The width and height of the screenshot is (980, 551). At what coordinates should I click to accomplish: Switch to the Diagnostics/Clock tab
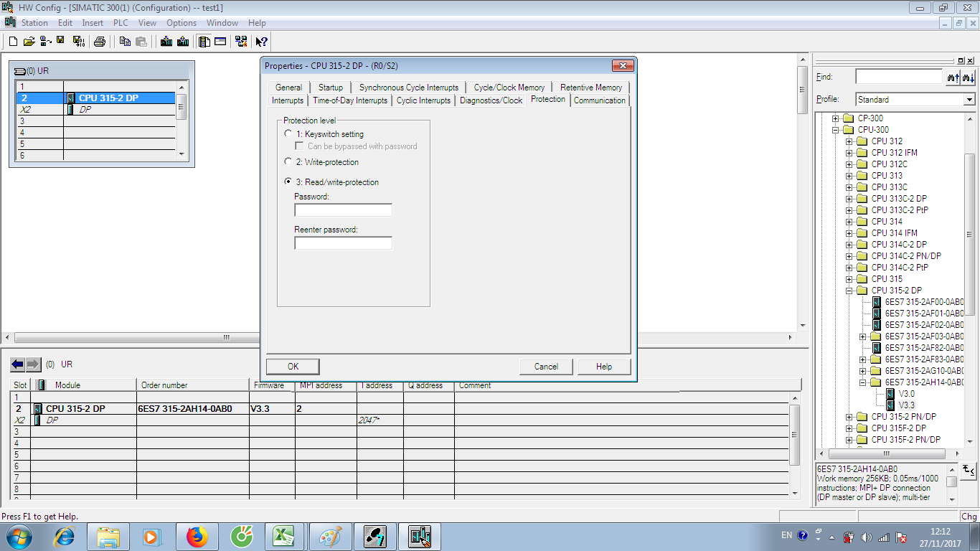tap(491, 100)
